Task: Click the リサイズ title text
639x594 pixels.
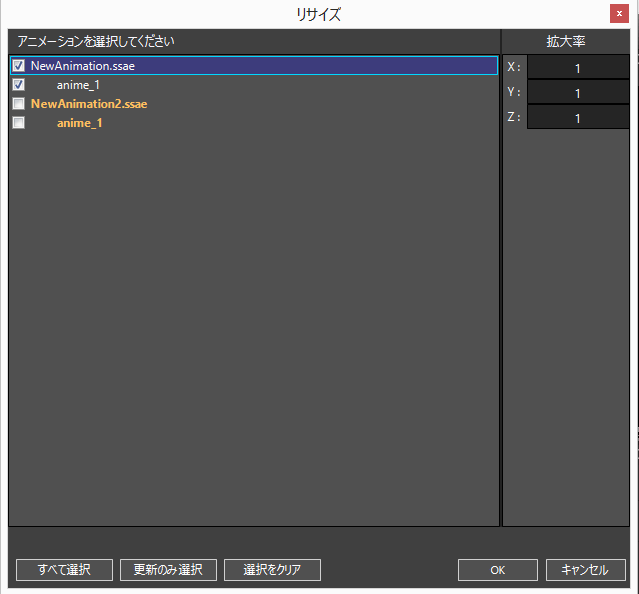Action: (x=318, y=14)
